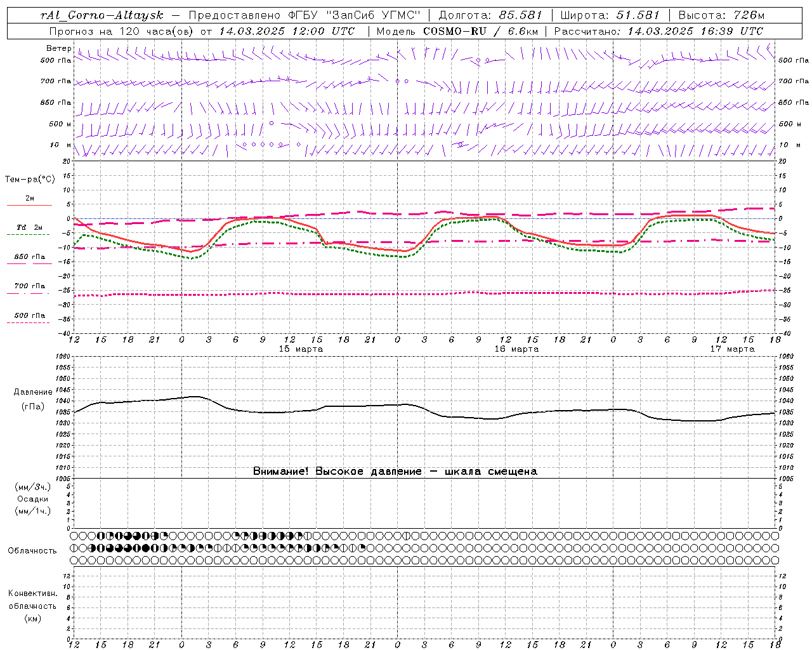
Task: Click the Ветер panel label
Action: click(58, 48)
